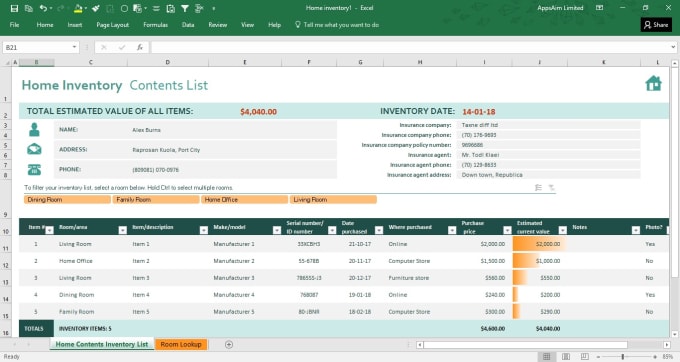Open the Page Layout ribbon tab
This screenshot has width=680, height=362.
(113, 25)
